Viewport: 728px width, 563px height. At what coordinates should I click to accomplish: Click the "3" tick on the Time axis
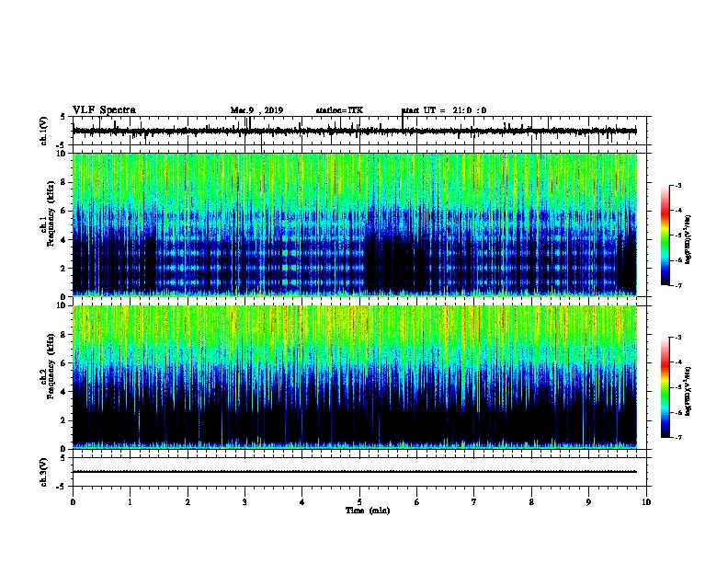[245, 502]
